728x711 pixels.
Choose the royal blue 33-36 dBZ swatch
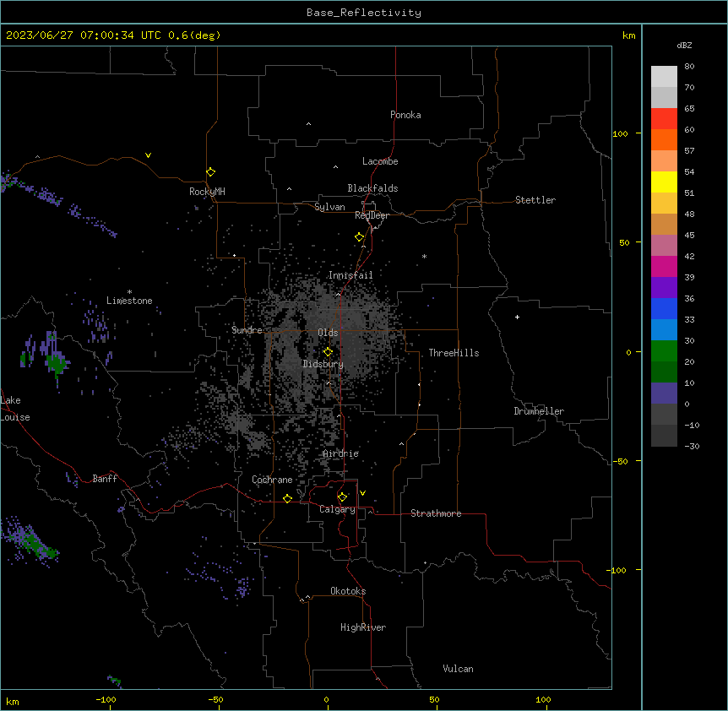click(664, 308)
